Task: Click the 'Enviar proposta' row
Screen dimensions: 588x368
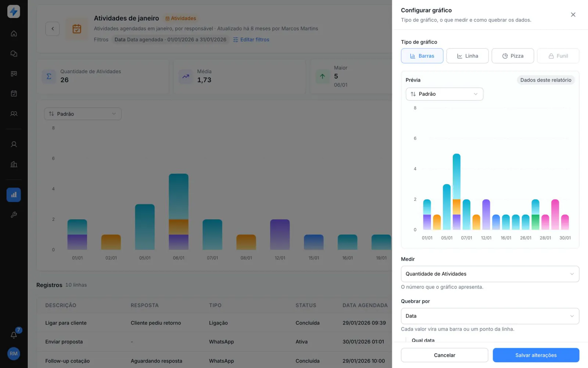Action: [214, 342]
